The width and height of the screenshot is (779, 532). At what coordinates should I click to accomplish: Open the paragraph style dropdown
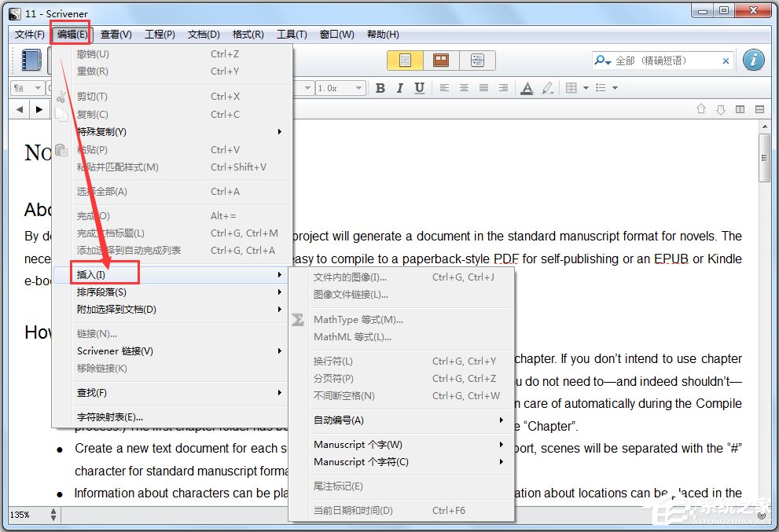pos(28,88)
